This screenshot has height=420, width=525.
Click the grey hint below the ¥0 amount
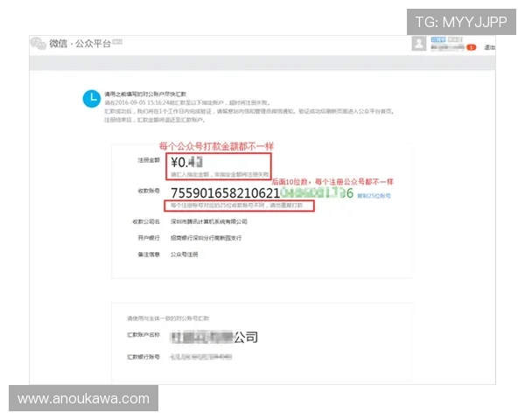point(220,174)
